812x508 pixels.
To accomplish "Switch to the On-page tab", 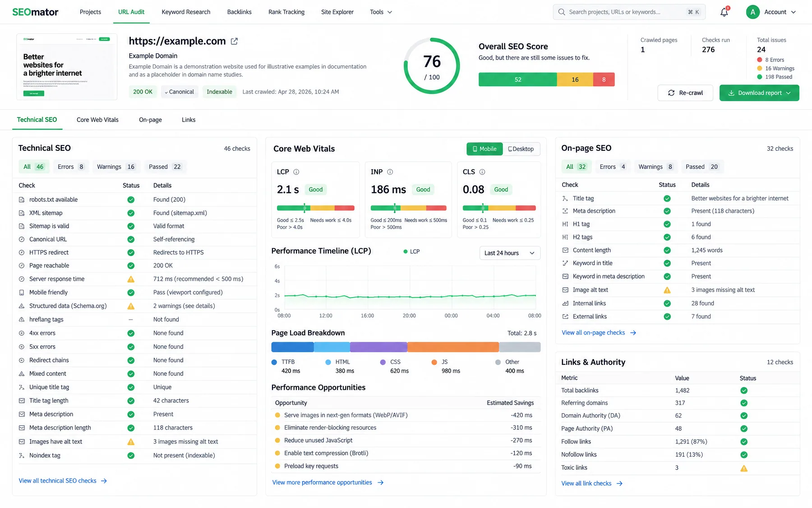I will pyautogui.click(x=150, y=120).
